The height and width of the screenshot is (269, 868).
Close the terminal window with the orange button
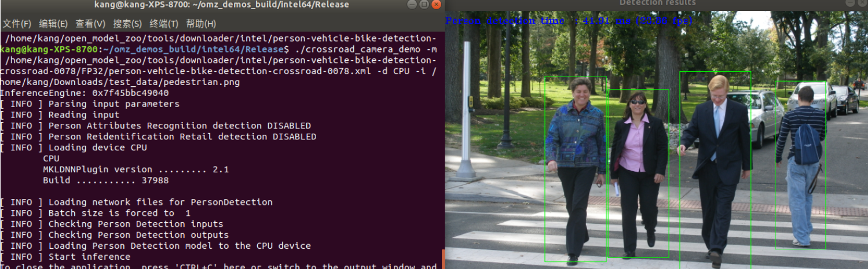pos(435,5)
